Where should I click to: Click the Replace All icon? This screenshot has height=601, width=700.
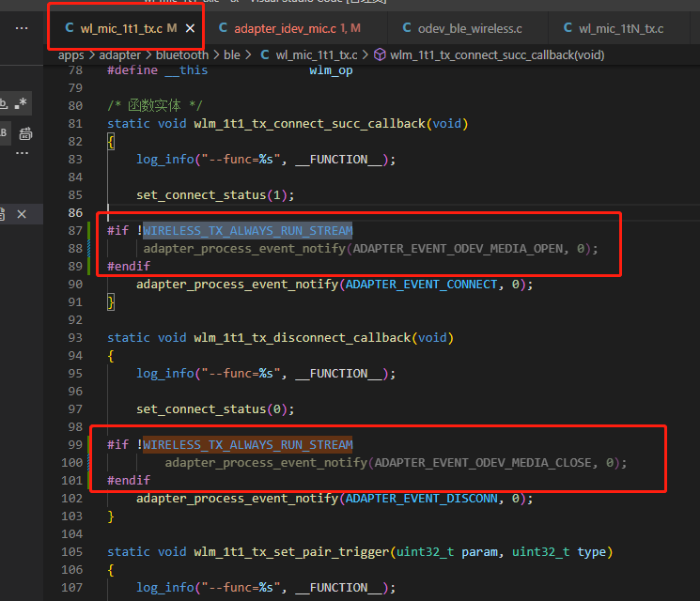tap(25, 133)
